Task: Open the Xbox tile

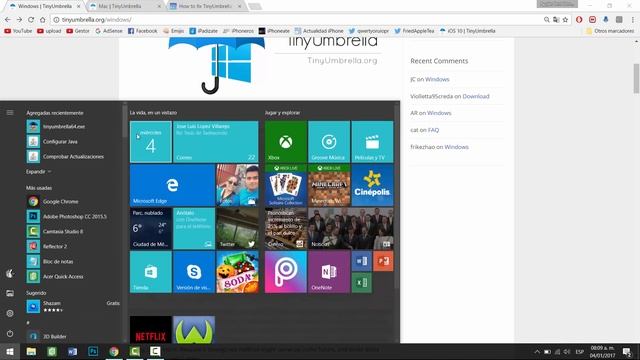Action: [286, 141]
